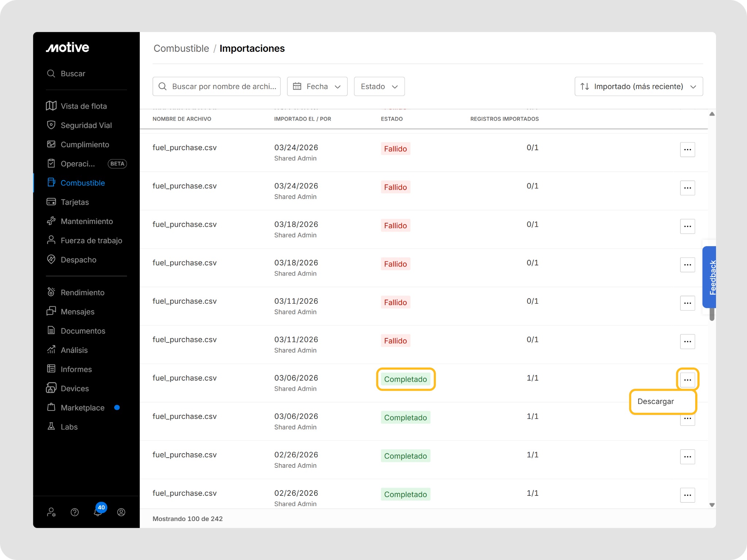Screen dimensions: 747x560
Task: Click the table scrollbar up arrow
Action: coord(712,114)
